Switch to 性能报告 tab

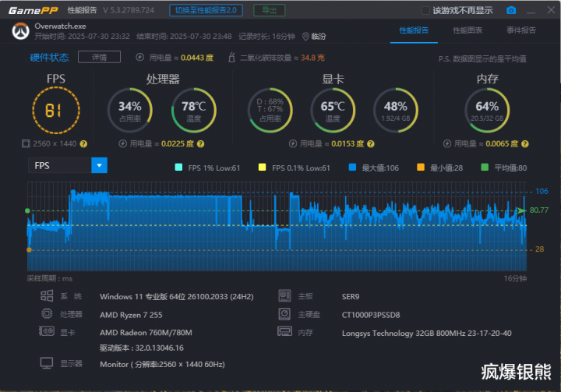point(414,30)
